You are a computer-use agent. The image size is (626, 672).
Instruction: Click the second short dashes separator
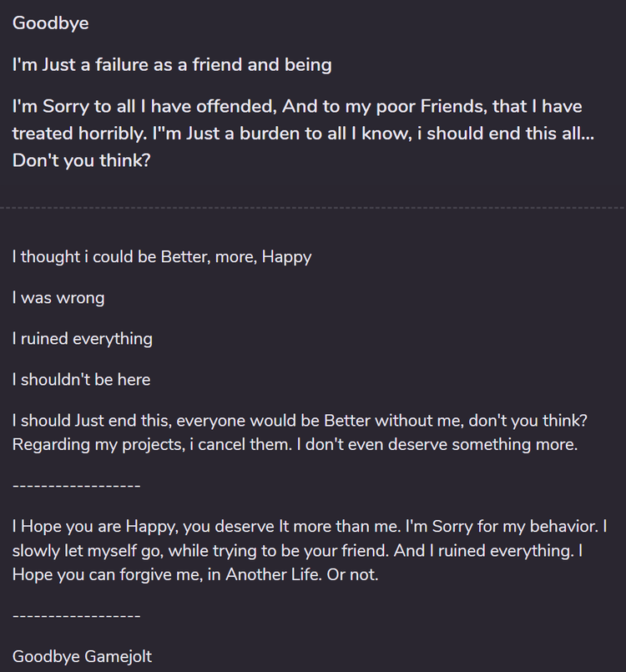point(77,616)
